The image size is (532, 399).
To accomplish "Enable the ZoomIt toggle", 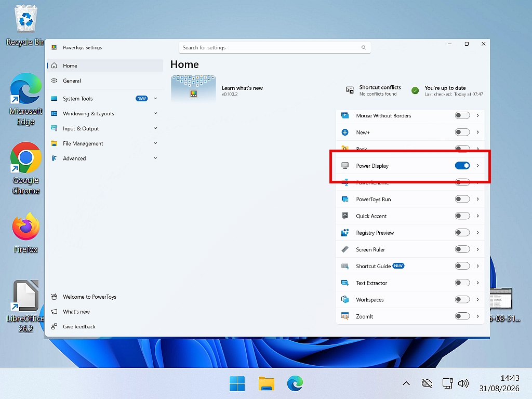I will 462,316.
